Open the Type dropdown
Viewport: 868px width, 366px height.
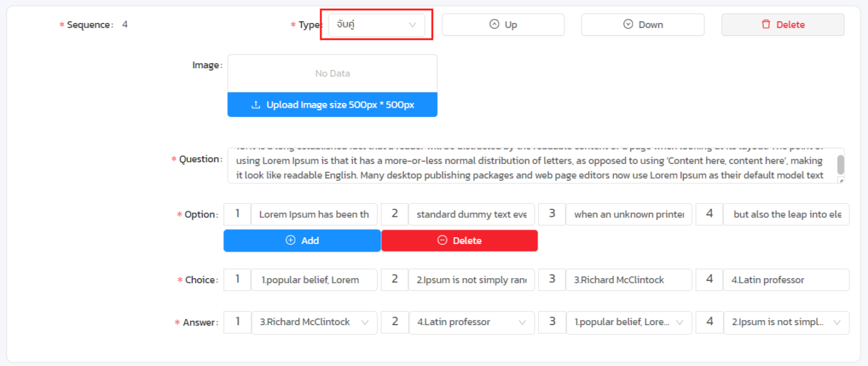click(x=376, y=25)
